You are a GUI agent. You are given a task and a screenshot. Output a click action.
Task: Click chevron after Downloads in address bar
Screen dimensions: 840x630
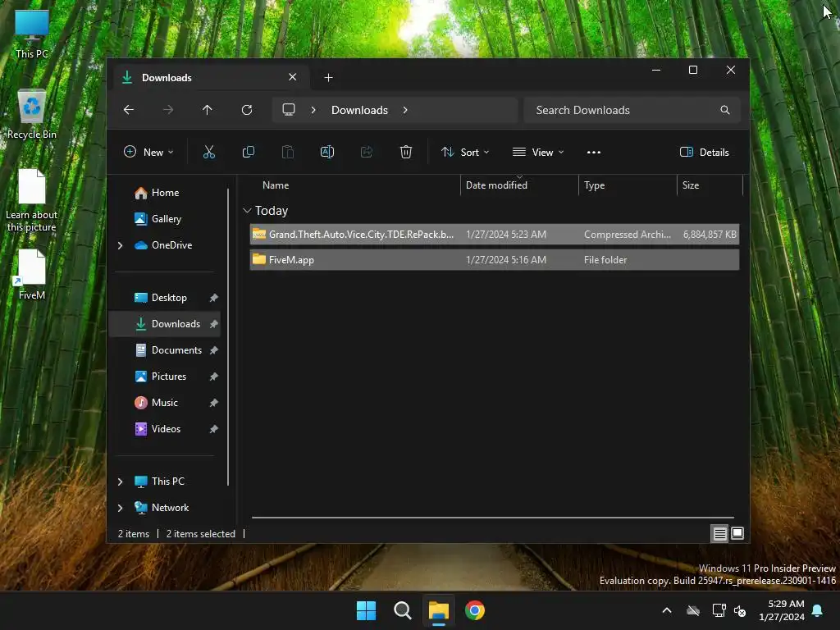click(x=405, y=110)
